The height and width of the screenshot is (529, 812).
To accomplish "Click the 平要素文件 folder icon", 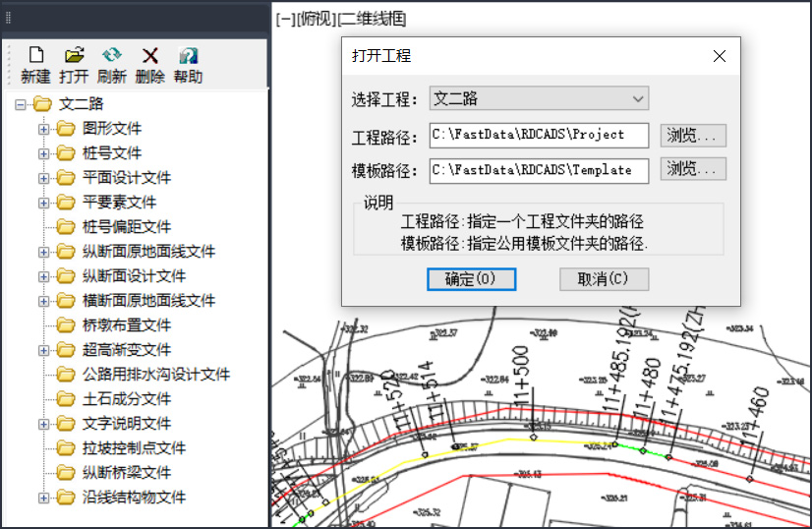I will [x=66, y=203].
